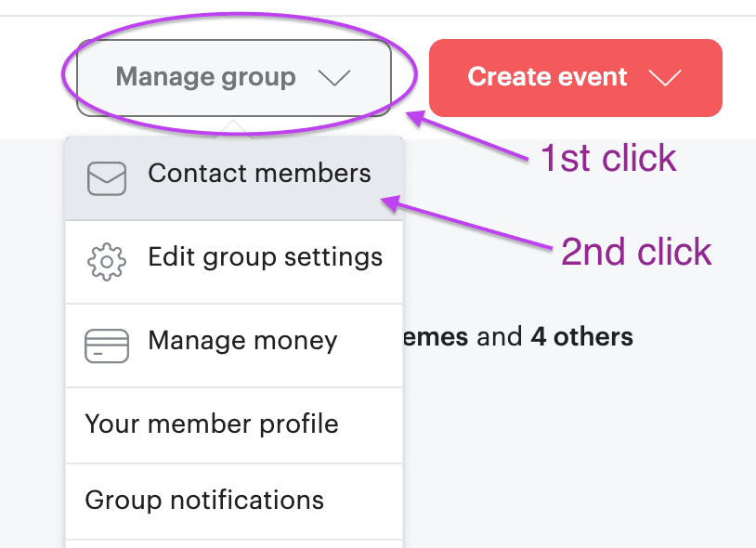
Task: Click the chevron on the Manage group button
Action: [334, 78]
